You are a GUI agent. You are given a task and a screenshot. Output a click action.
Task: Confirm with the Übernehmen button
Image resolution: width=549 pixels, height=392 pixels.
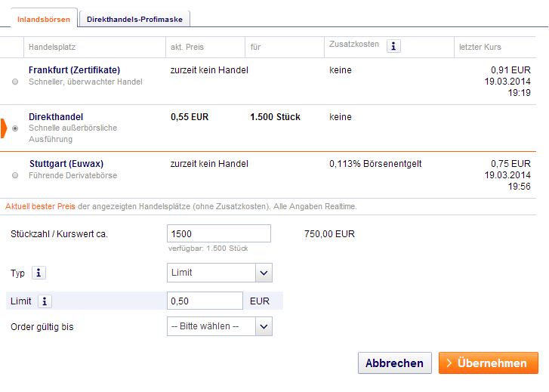pos(488,363)
